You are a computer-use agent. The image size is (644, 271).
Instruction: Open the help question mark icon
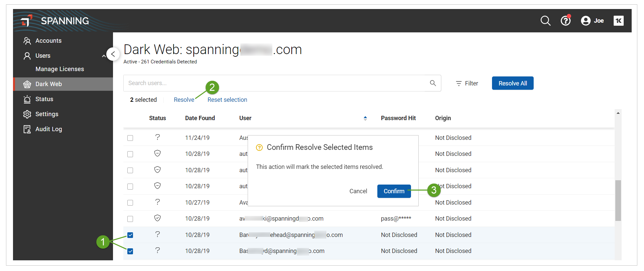pyautogui.click(x=566, y=21)
